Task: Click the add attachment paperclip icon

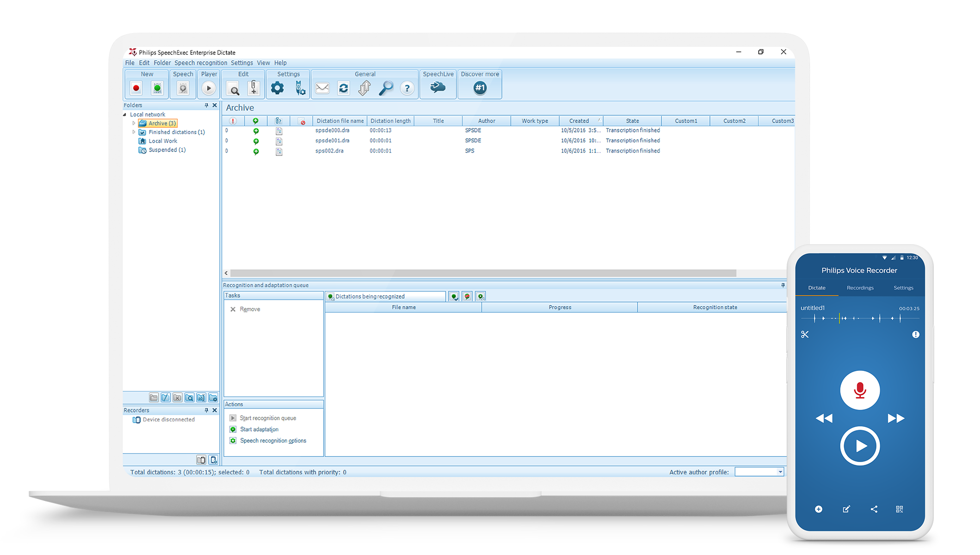Action: tap(254, 88)
